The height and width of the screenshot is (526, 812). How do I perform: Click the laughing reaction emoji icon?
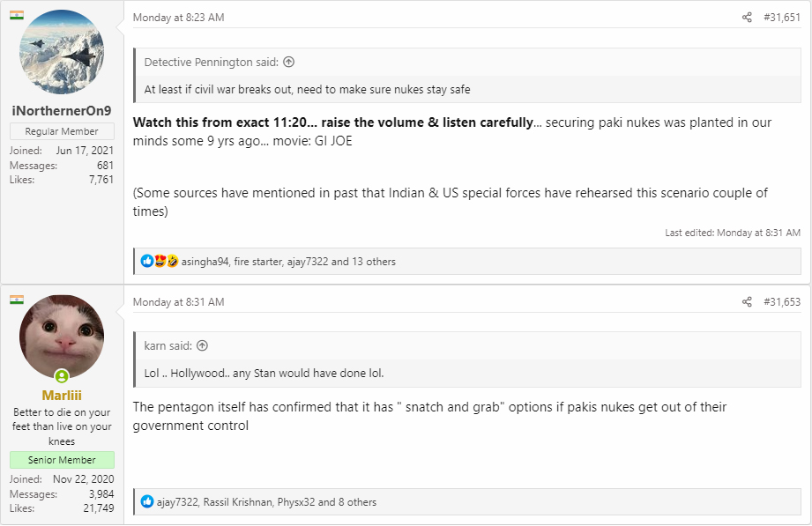tap(172, 261)
